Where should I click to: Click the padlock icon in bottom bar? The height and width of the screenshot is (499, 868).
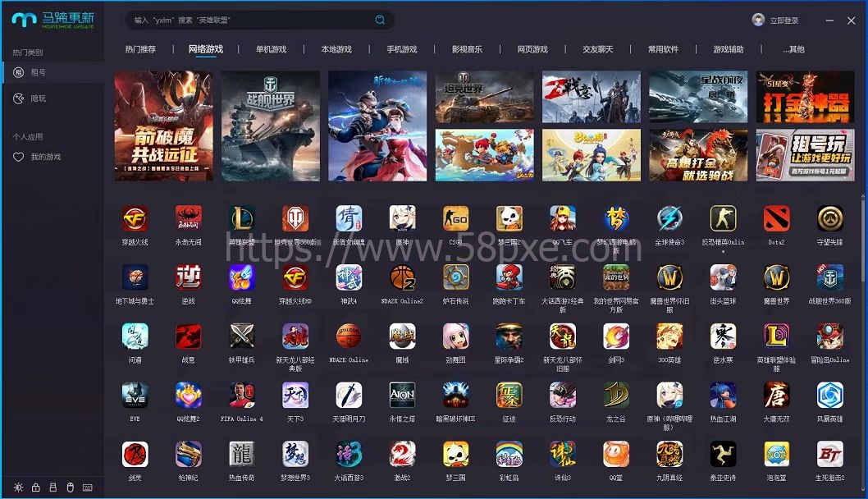(x=35, y=488)
